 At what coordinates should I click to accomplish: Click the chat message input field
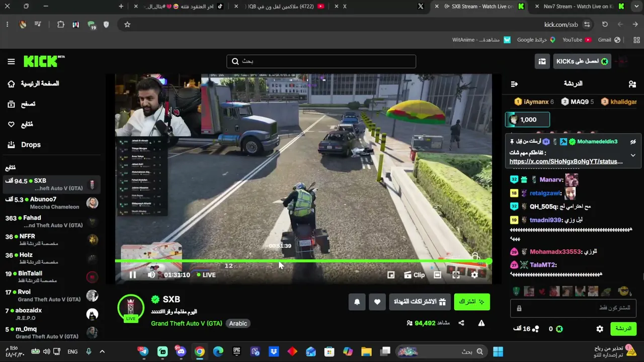point(574,308)
